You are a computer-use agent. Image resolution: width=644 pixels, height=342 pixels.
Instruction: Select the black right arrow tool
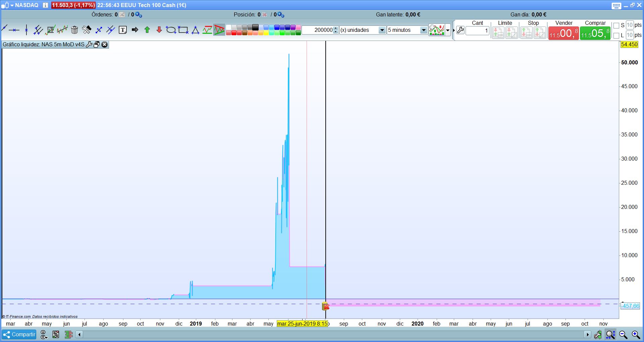135,30
